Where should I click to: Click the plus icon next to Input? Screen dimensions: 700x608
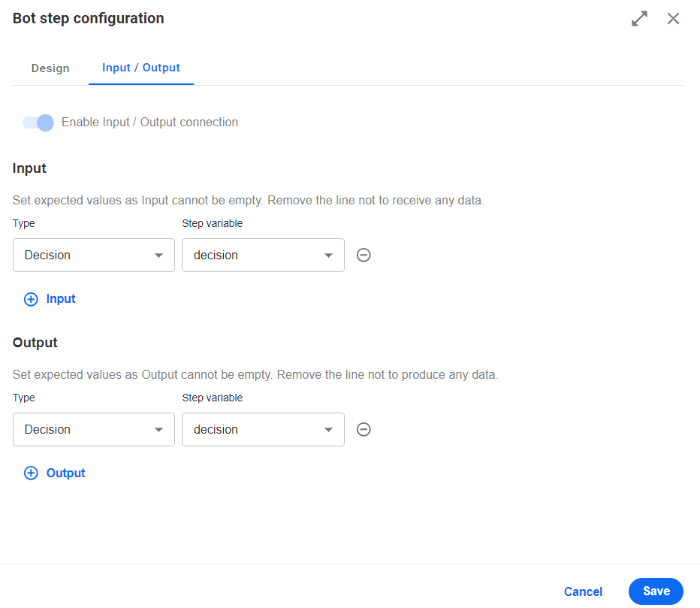point(31,299)
